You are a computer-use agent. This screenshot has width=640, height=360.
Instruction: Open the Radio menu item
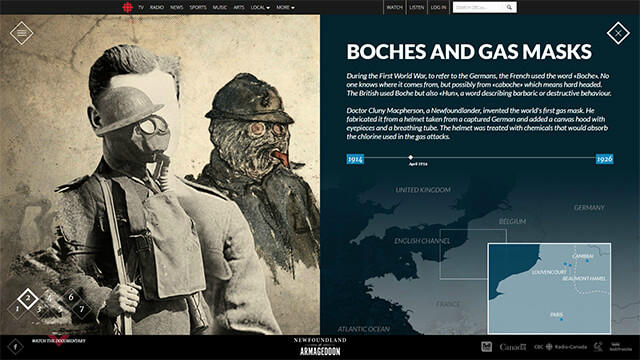[x=157, y=7]
